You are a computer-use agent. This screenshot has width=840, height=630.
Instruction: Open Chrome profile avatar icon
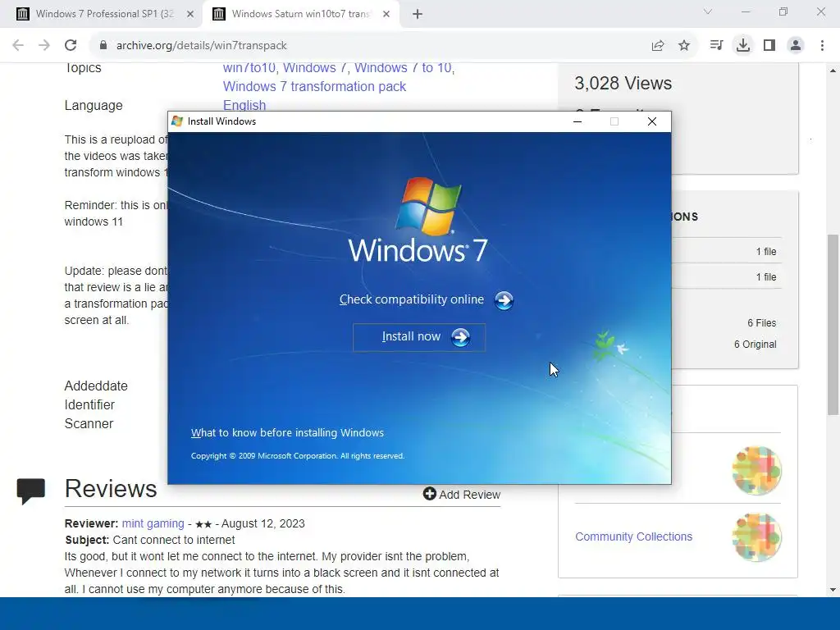(796, 46)
